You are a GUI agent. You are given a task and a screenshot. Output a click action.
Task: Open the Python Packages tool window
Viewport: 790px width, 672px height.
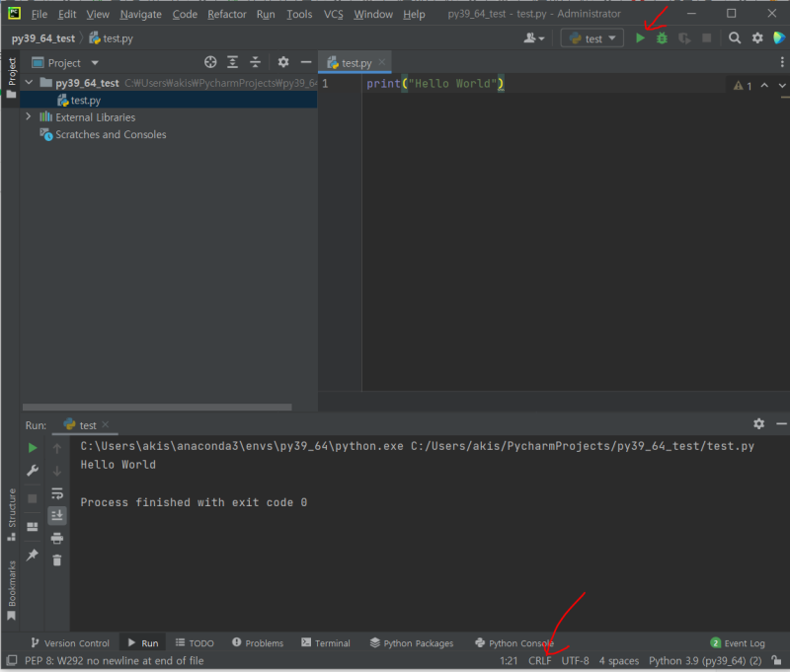click(x=411, y=642)
